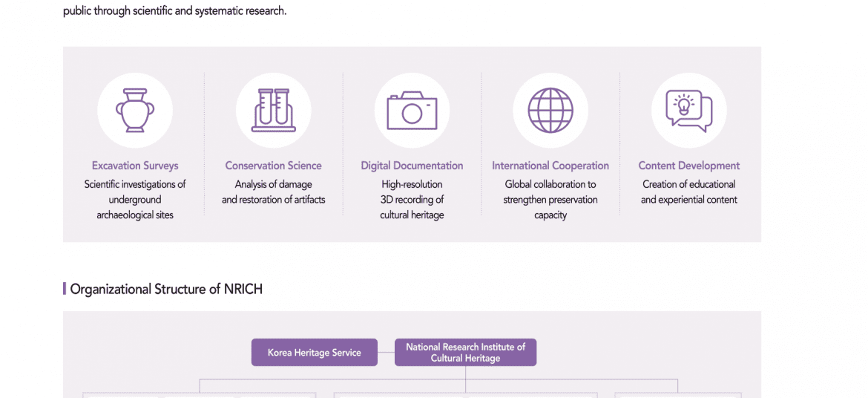Click the test tubes Conservation Science icon
This screenshot has width=868, height=398.
(274, 111)
